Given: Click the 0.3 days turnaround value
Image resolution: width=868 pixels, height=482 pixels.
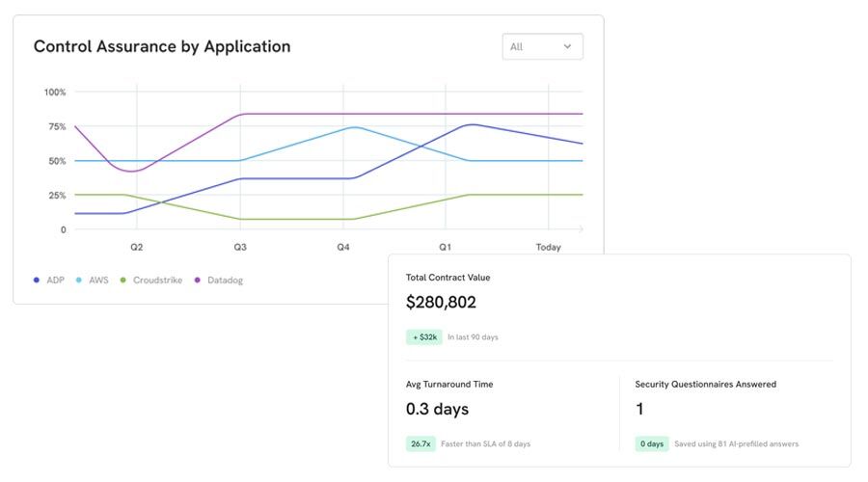Looking at the screenshot, I should pos(437,409).
